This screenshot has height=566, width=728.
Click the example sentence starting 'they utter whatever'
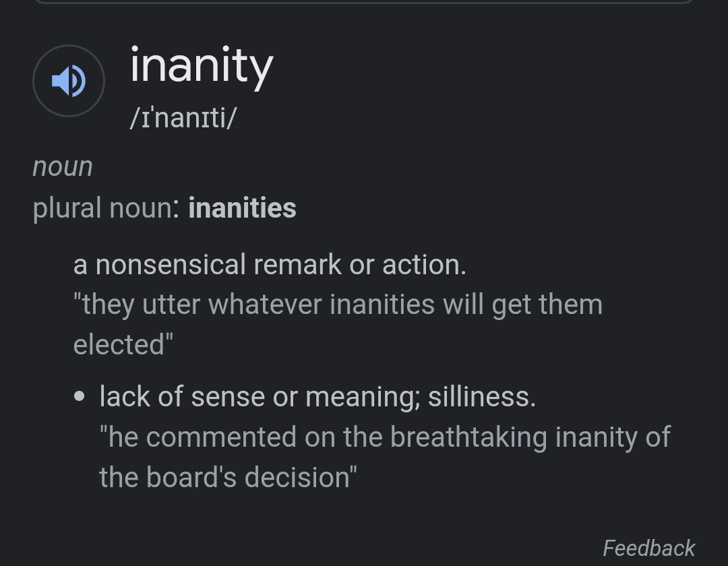[x=337, y=305]
